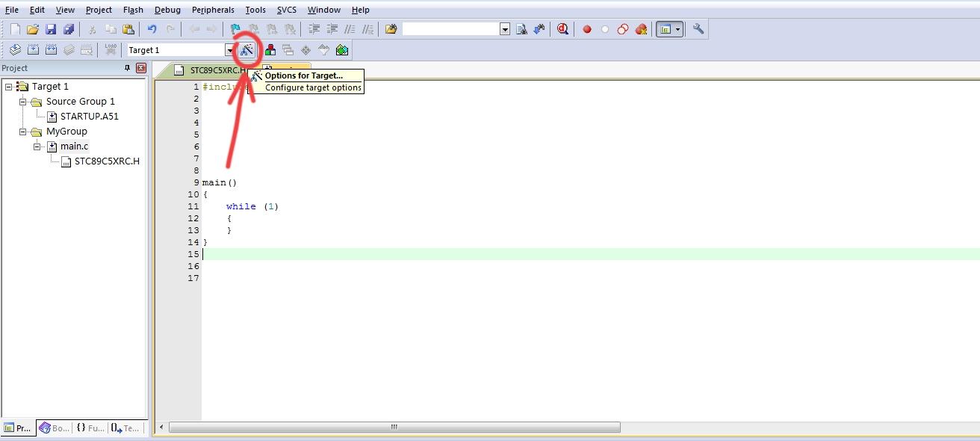Click the green Pack Installer icon

[x=342, y=50]
